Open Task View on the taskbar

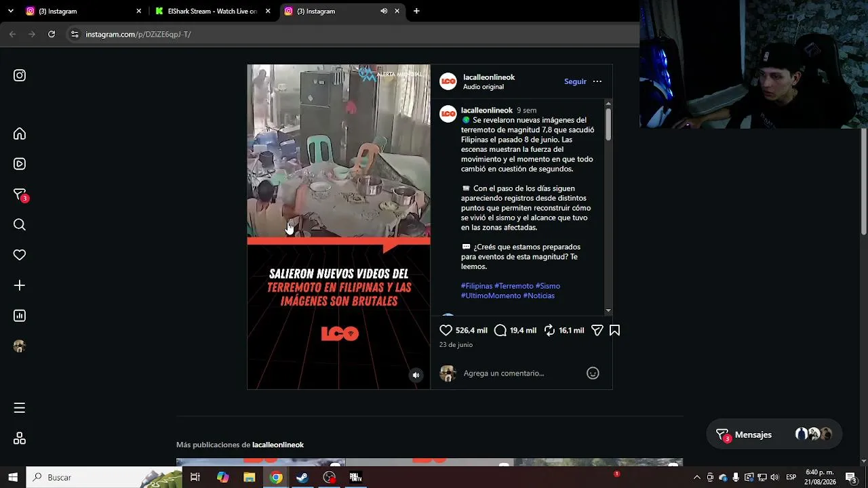click(195, 477)
